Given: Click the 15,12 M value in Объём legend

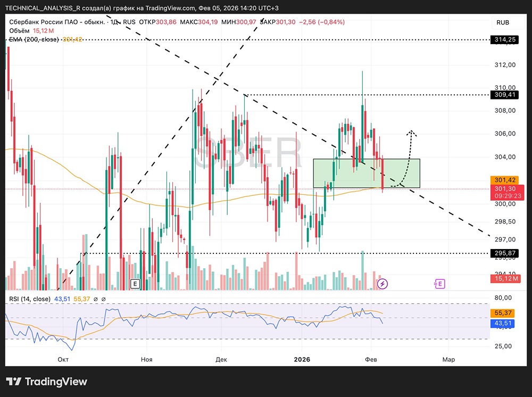Looking at the screenshot, I should (x=44, y=31).
